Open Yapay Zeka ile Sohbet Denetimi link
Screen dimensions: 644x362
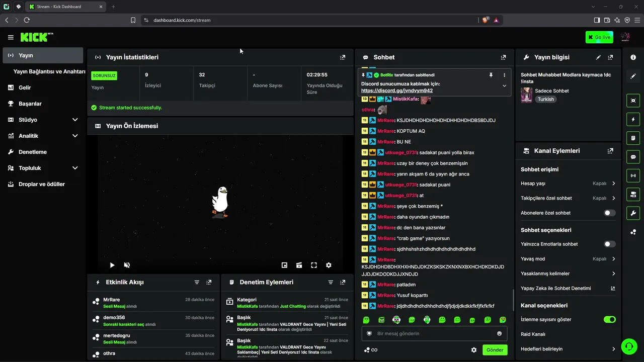coord(568,288)
